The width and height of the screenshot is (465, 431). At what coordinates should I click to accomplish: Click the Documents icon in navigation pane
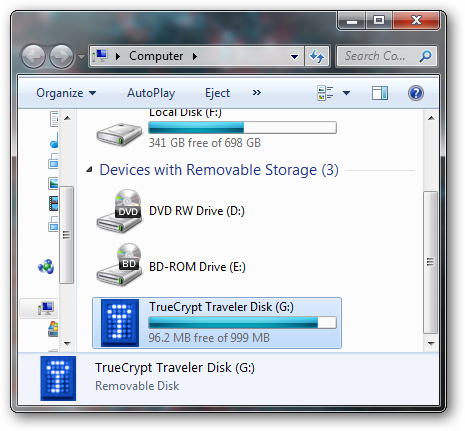pyautogui.click(x=54, y=119)
